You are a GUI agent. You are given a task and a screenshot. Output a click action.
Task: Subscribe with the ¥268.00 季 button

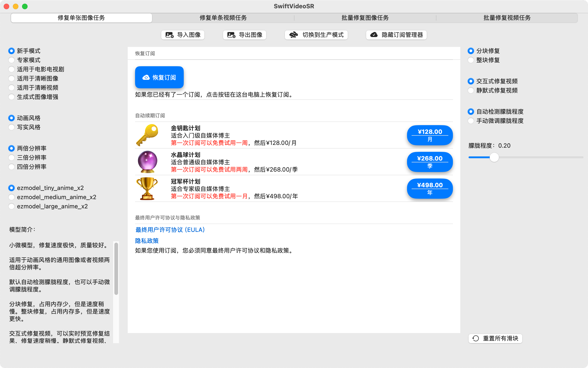click(430, 162)
